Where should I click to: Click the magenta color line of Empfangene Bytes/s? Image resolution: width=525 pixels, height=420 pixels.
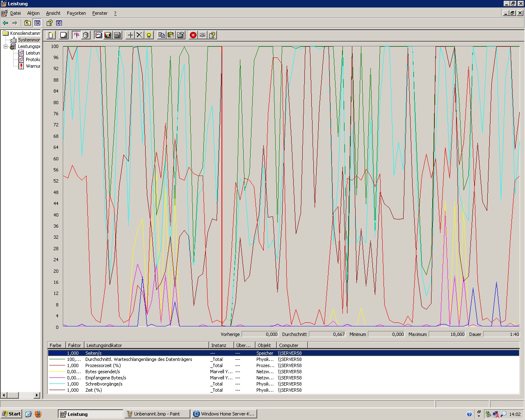coord(57,378)
